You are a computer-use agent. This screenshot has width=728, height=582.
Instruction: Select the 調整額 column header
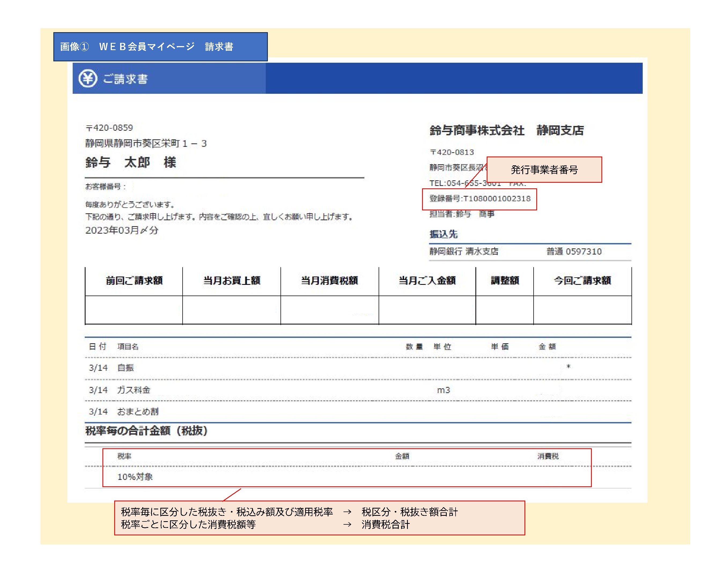[x=505, y=281]
